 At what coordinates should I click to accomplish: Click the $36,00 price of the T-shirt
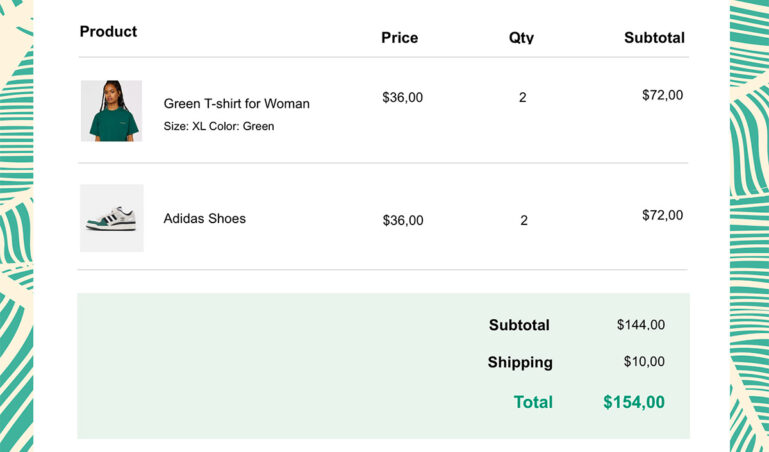coord(403,97)
